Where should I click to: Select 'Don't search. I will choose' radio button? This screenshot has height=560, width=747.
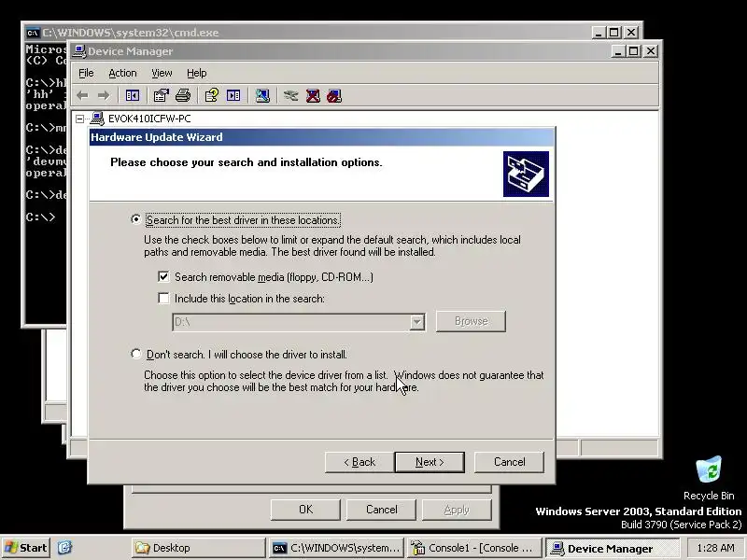click(136, 354)
